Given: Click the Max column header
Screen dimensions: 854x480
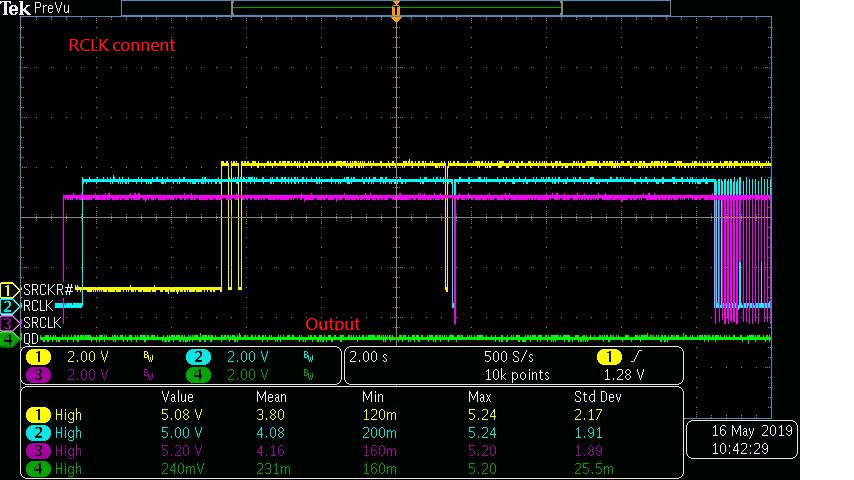Looking at the screenshot, I should [x=480, y=397].
